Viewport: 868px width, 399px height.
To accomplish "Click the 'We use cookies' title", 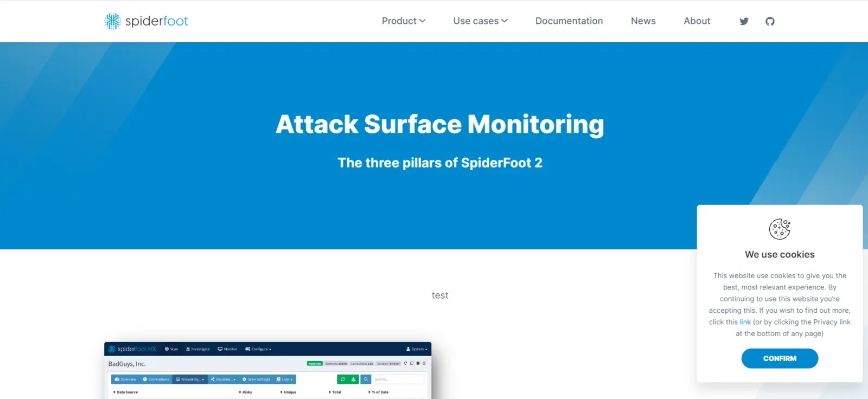I will (x=780, y=254).
